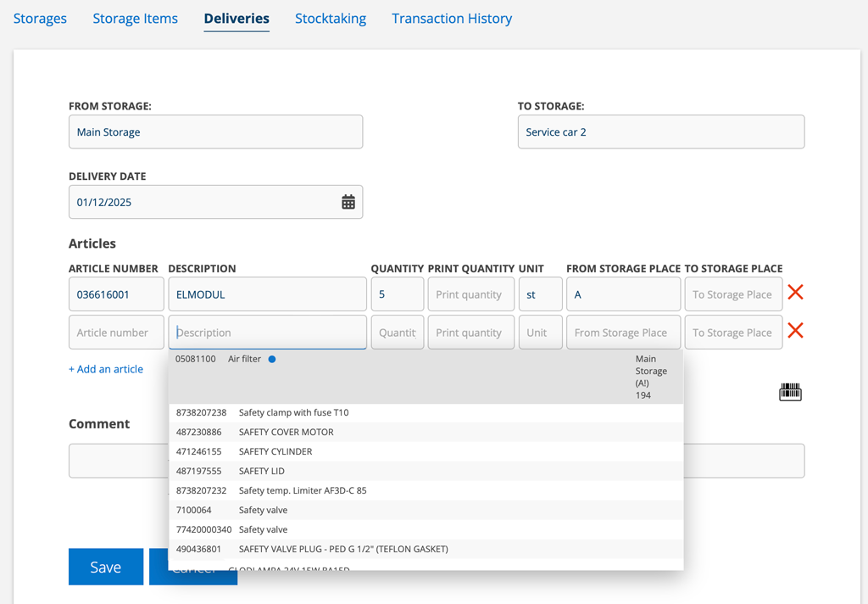Choose SAFETY COVER MOTOR from suggestions

tap(286, 432)
